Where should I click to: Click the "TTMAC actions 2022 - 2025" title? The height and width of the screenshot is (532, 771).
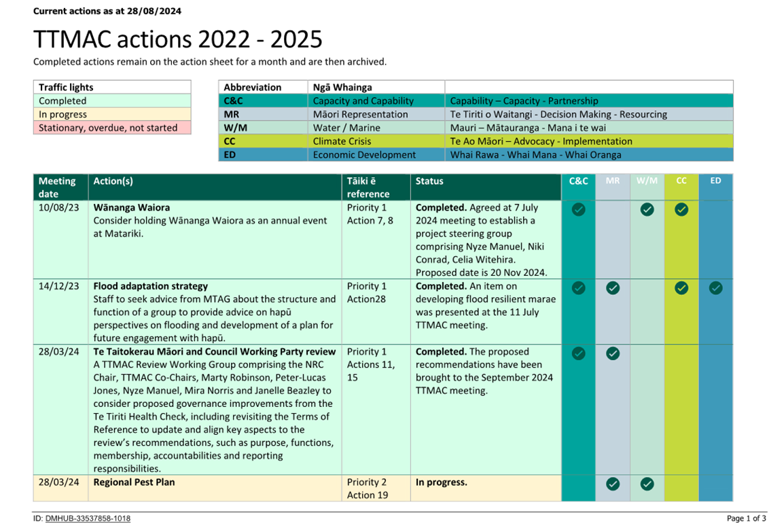click(x=177, y=39)
